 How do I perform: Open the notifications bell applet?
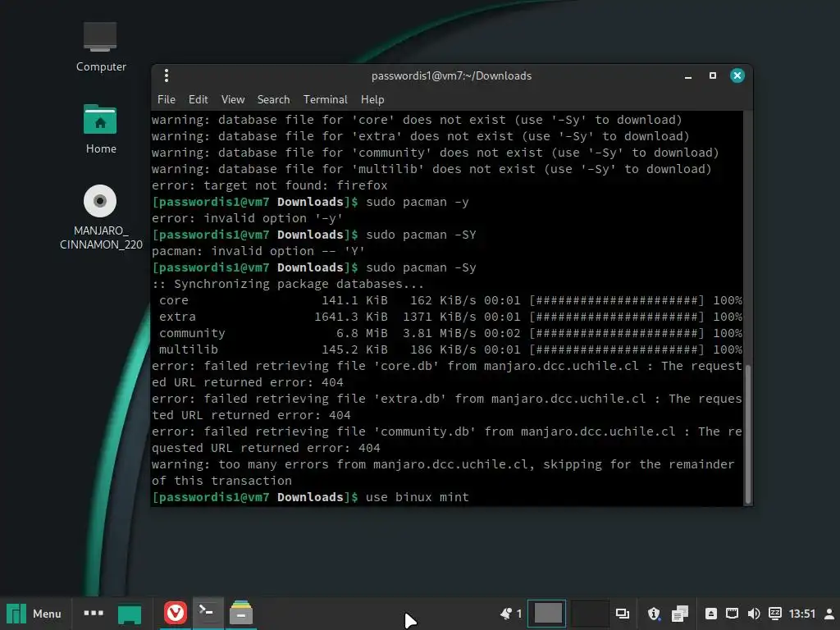(x=510, y=614)
